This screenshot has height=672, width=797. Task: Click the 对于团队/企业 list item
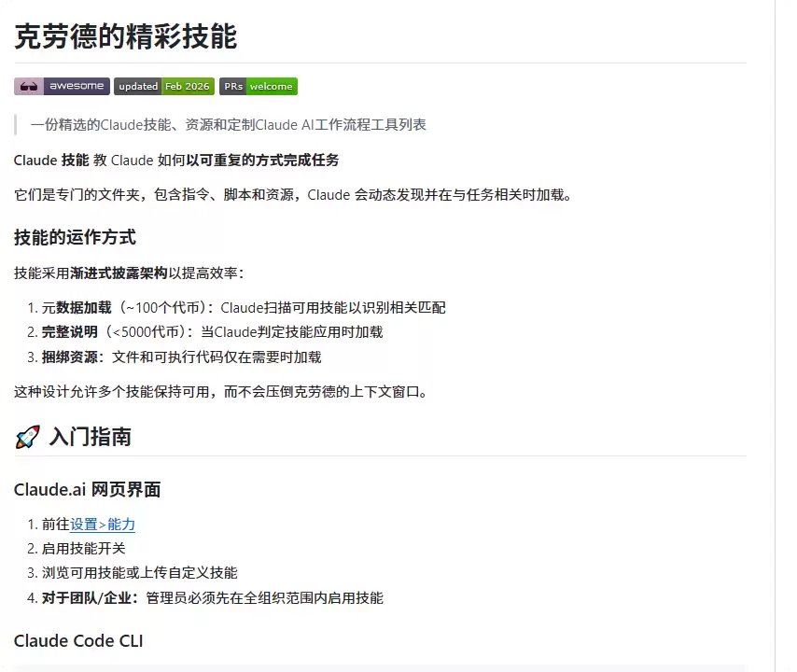(x=205, y=597)
